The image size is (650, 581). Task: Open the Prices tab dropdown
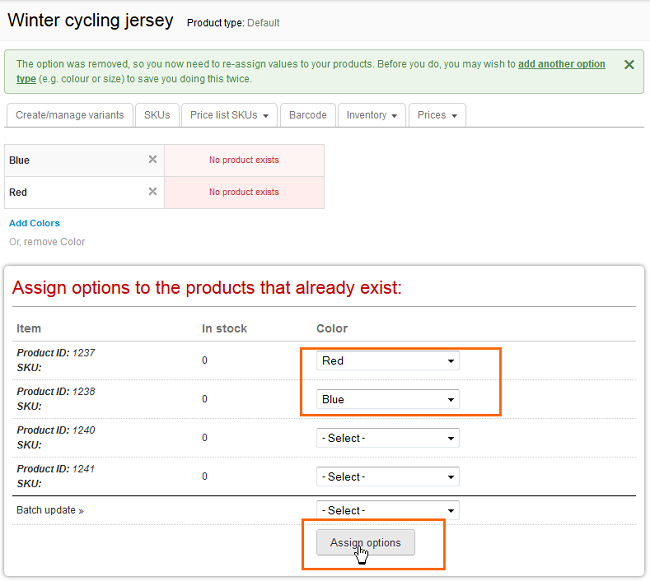pos(437,115)
